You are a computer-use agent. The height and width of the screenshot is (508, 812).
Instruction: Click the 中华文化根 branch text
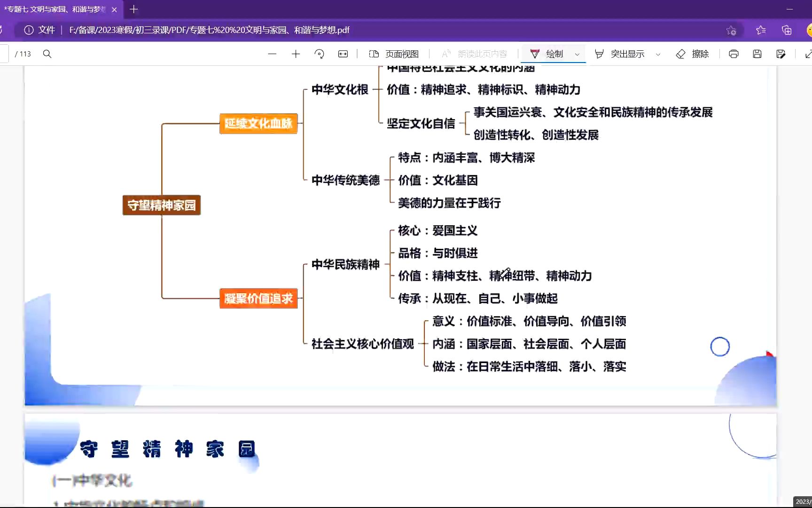(340, 89)
